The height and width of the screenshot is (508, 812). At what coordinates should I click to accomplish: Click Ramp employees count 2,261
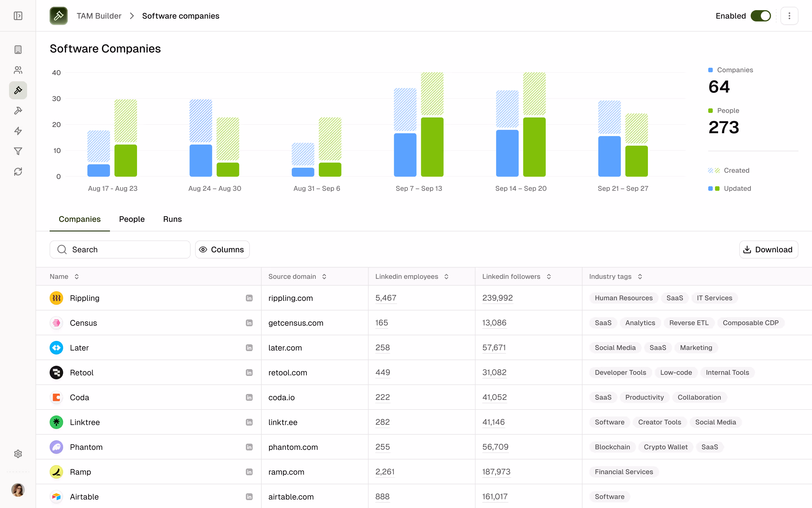385,472
